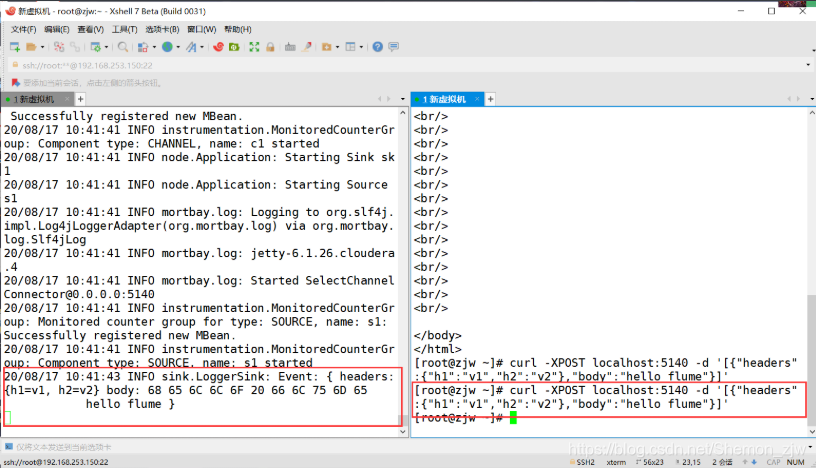The image size is (816, 468).
Task: Open the 查看(V) menu
Action: pos(91,29)
